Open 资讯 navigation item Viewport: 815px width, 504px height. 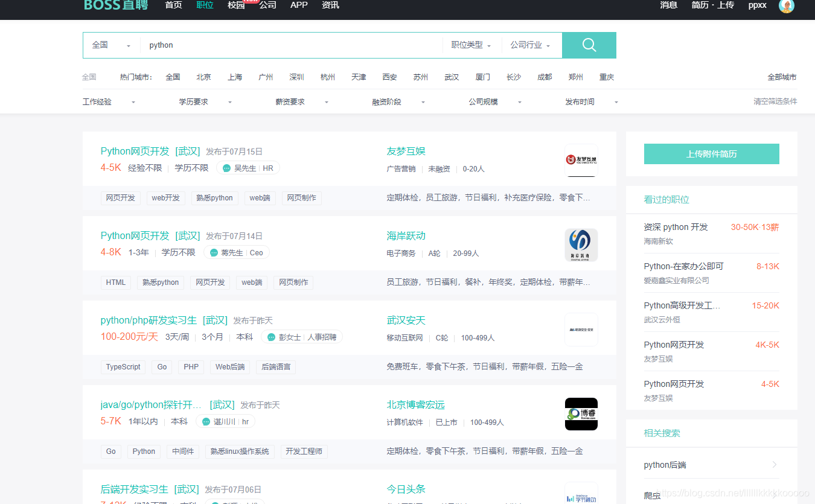coord(330,5)
